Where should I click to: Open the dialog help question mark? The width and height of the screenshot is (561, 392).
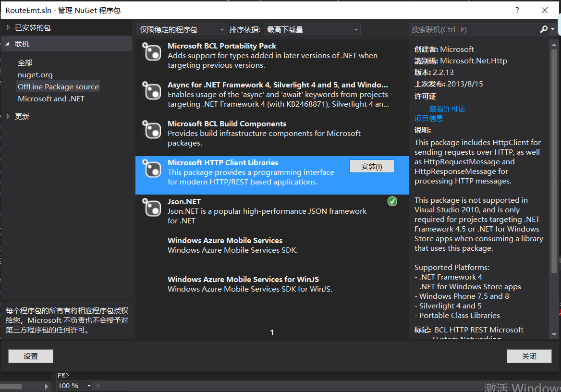point(517,10)
